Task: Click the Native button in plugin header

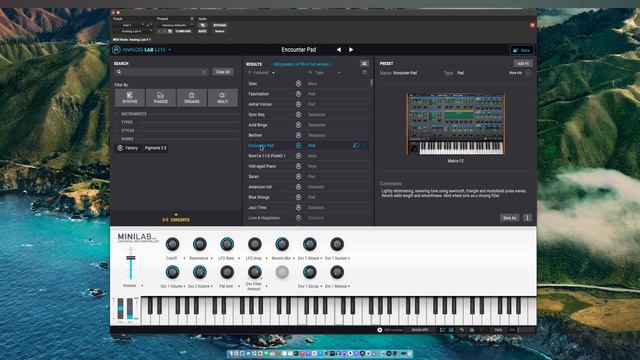Action: [220, 31]
